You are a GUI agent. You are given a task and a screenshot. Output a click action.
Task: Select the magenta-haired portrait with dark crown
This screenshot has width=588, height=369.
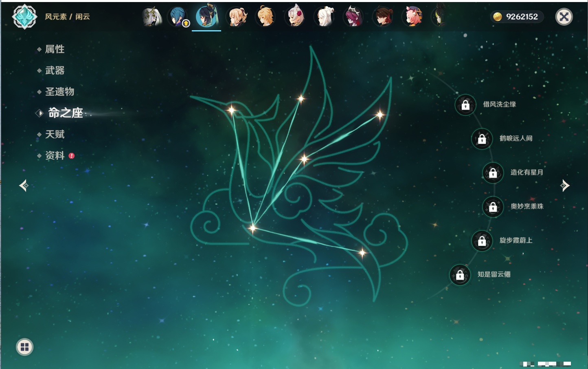(x=353, y=17)
